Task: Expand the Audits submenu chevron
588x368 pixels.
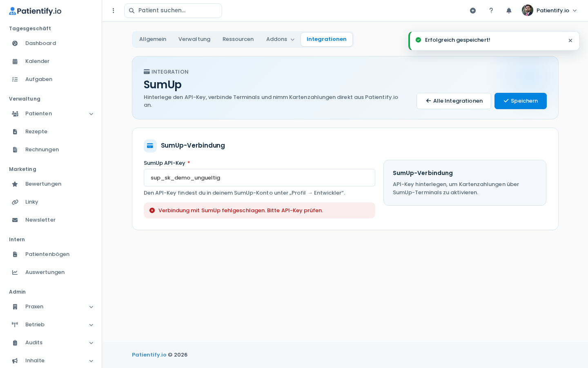Action: click(x=91, y=343)
